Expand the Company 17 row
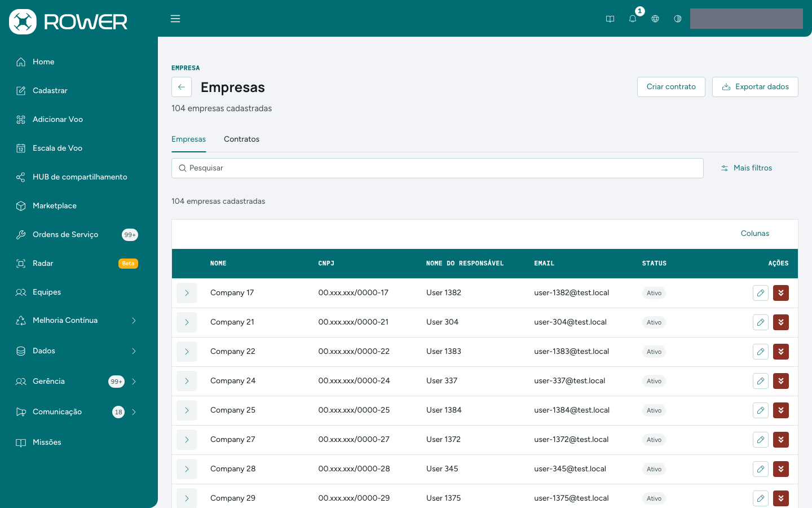Viewport: 812px width, 508px height. click(x=187, y=293)
